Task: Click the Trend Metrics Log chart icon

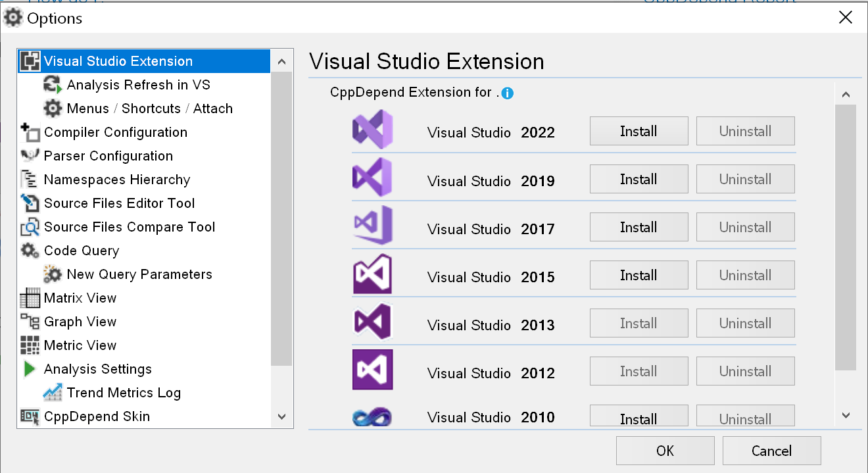Action: pos(53,393)
